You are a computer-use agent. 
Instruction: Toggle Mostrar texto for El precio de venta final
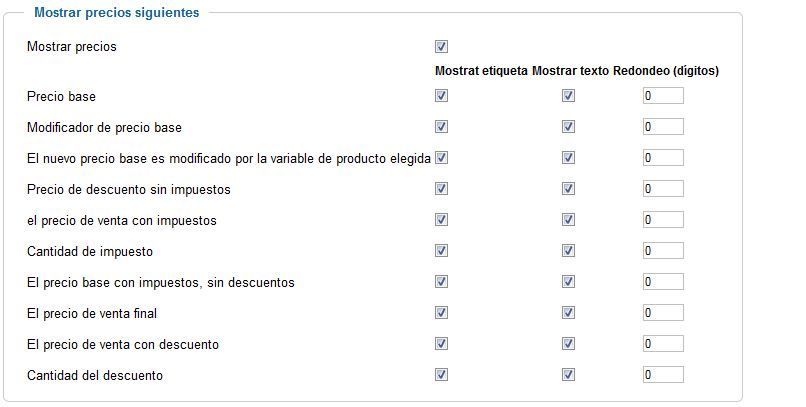pos(568,313)
